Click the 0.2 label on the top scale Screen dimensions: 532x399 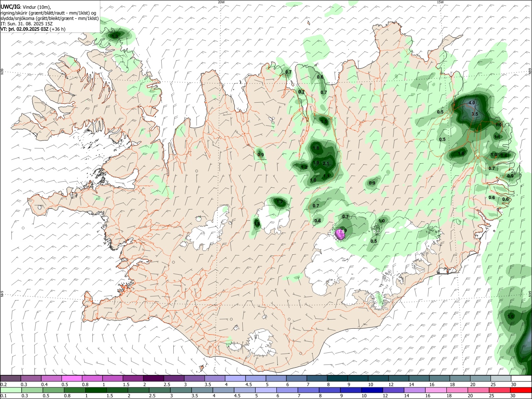tap(4, 384)
